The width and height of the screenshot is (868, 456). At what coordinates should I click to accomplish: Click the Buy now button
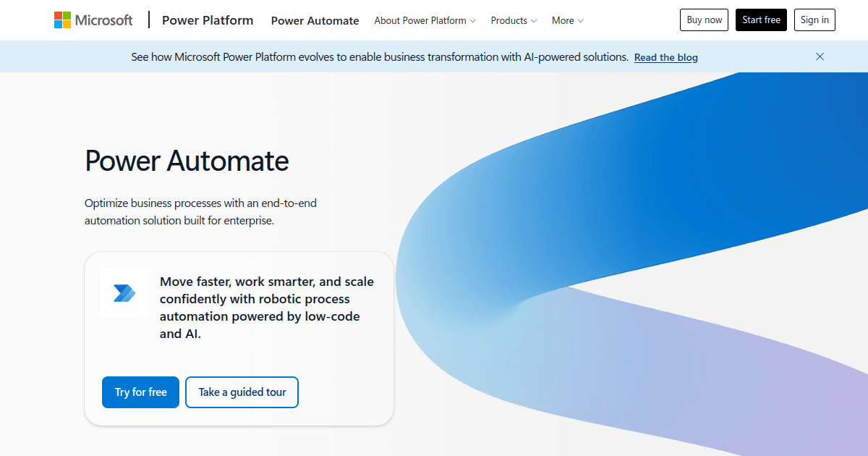point(704,20)
